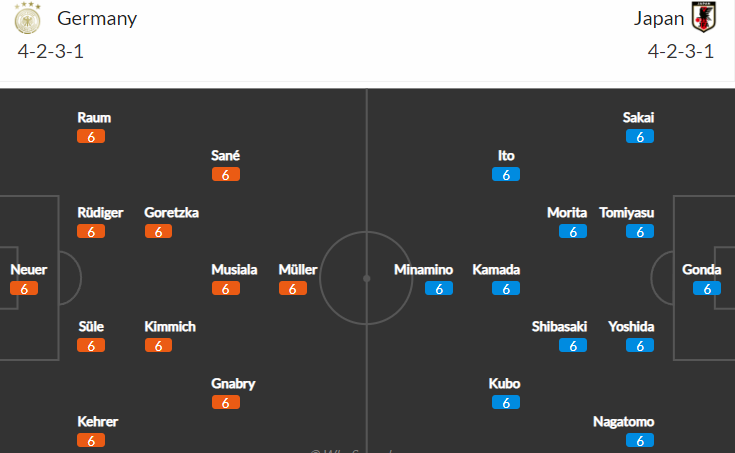Viewport: 735px width, 453px height.
Task: Click player name Gnabry
Action: tap(233, 384)
